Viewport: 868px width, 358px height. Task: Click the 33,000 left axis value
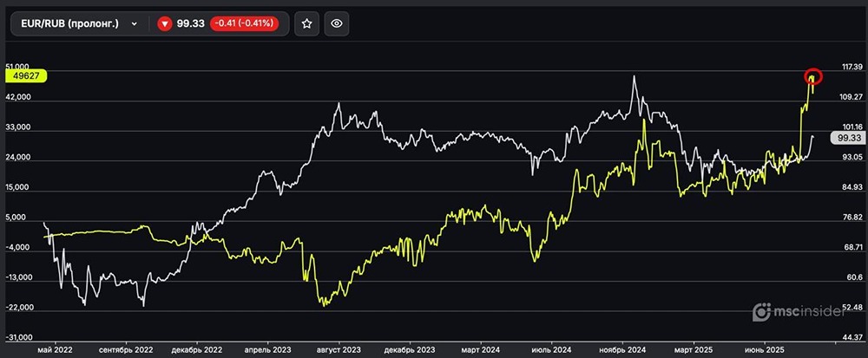pyautogui.click(x=17, y=127)
